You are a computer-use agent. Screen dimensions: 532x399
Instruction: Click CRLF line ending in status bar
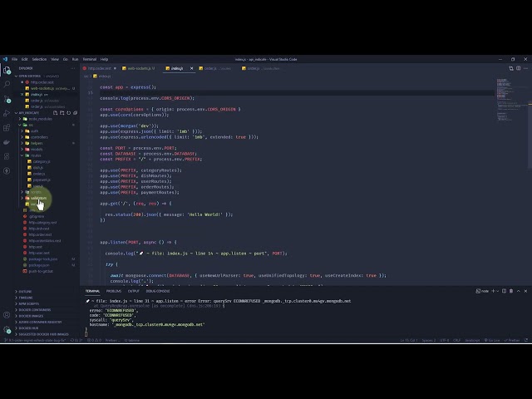[456, 340]
